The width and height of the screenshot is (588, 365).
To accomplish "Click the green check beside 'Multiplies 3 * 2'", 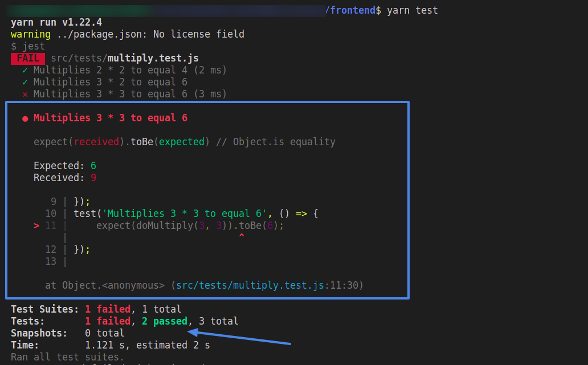I will [x=24, y=83].
